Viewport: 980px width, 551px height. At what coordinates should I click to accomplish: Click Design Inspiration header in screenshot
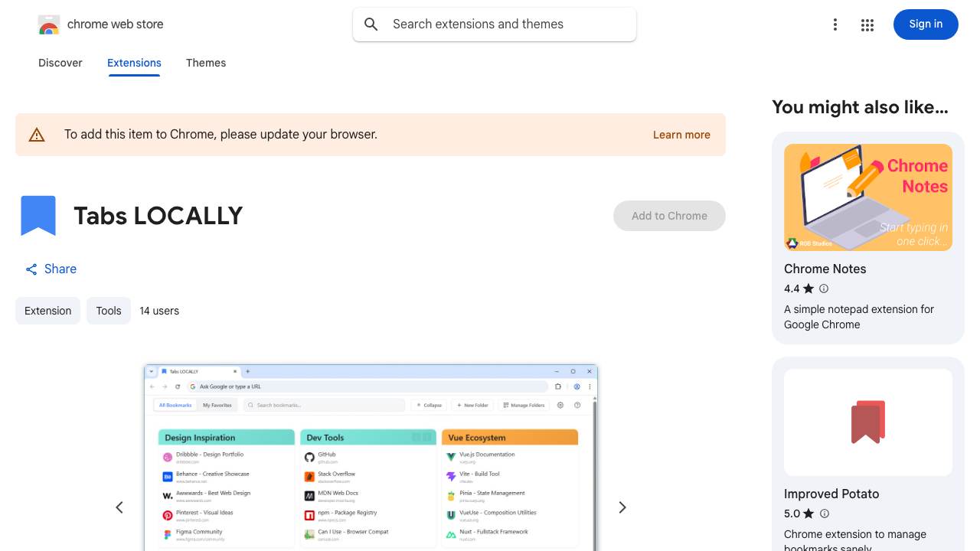227,438
